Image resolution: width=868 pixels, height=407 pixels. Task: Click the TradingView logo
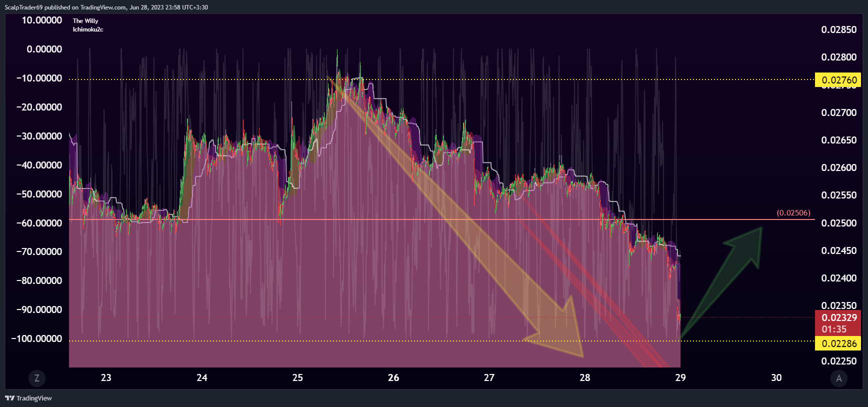28,398
